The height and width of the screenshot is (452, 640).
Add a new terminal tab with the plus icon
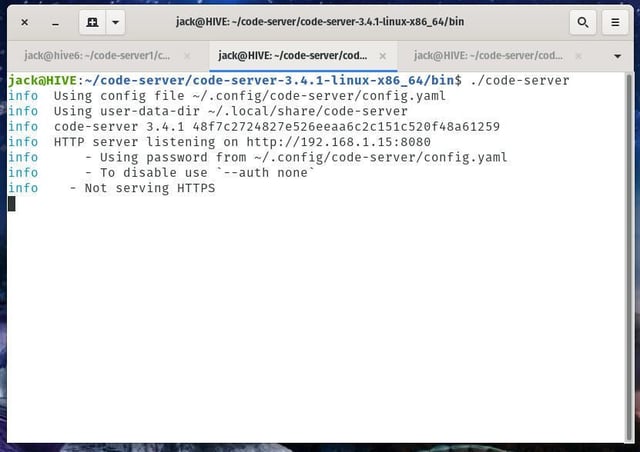[x=92, y=22]
